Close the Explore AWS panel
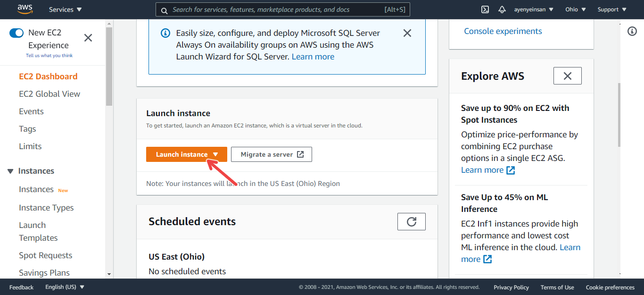 point(568,76)
